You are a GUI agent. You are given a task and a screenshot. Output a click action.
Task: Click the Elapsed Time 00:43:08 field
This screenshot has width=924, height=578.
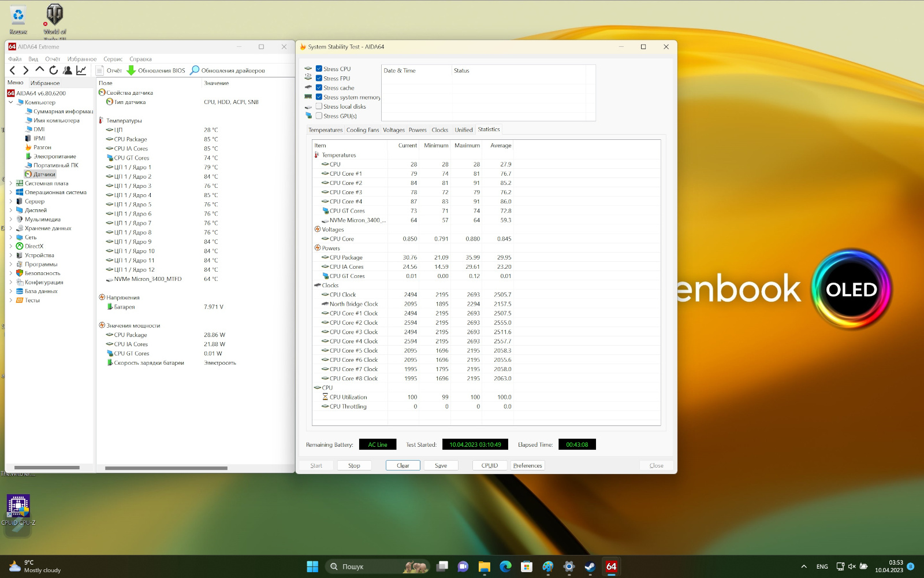[577, 444]
